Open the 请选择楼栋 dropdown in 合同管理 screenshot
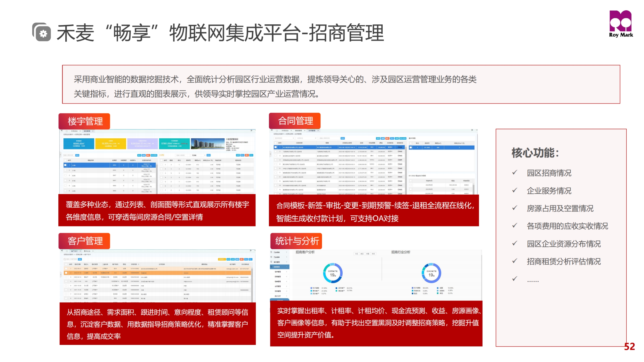 [x=284, y=138]
